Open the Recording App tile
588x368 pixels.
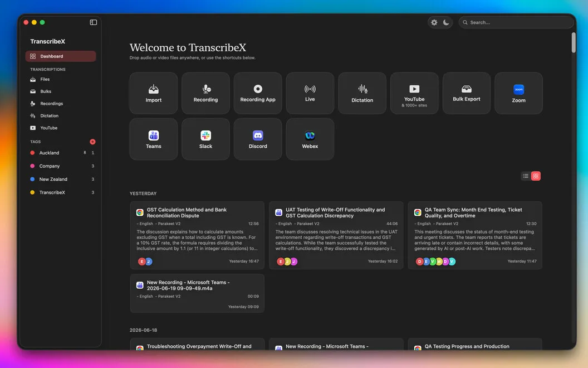click(258, 93)
